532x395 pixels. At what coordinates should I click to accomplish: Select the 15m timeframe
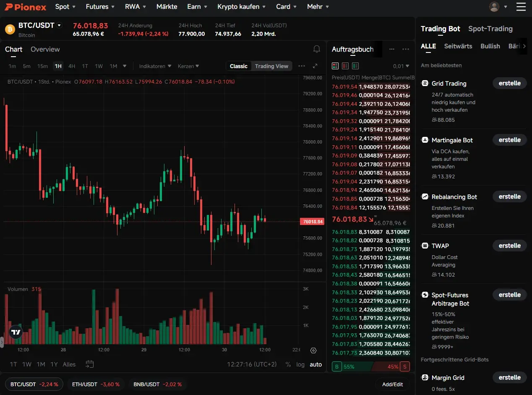point(42,66)
